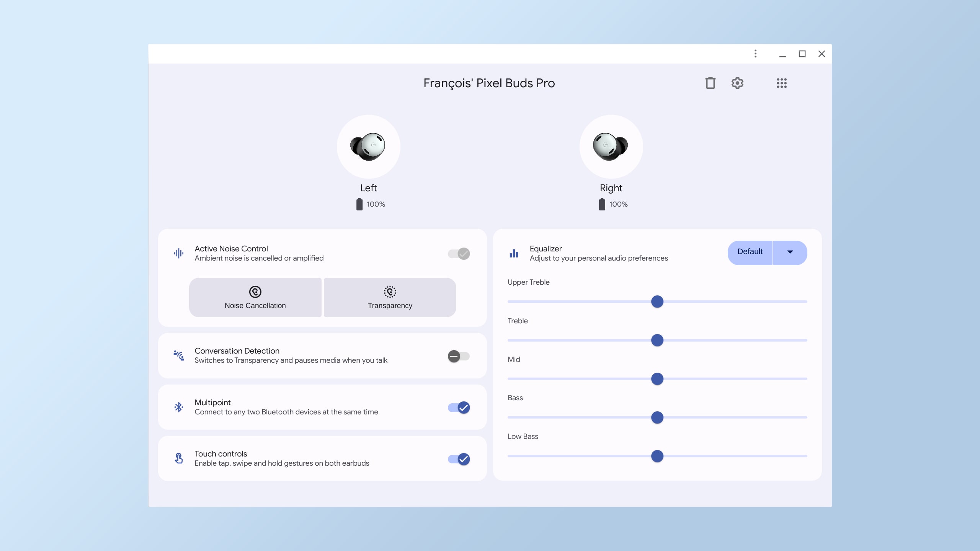Click the left earbud thumbnail
The height and width of the screenshot is (551, 980).
(x=369, y=146)
